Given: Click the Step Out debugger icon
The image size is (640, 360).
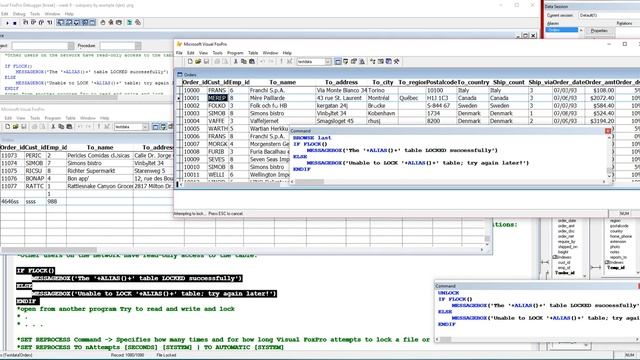Looking at the screenshot, I should click(x=41, y=23).
